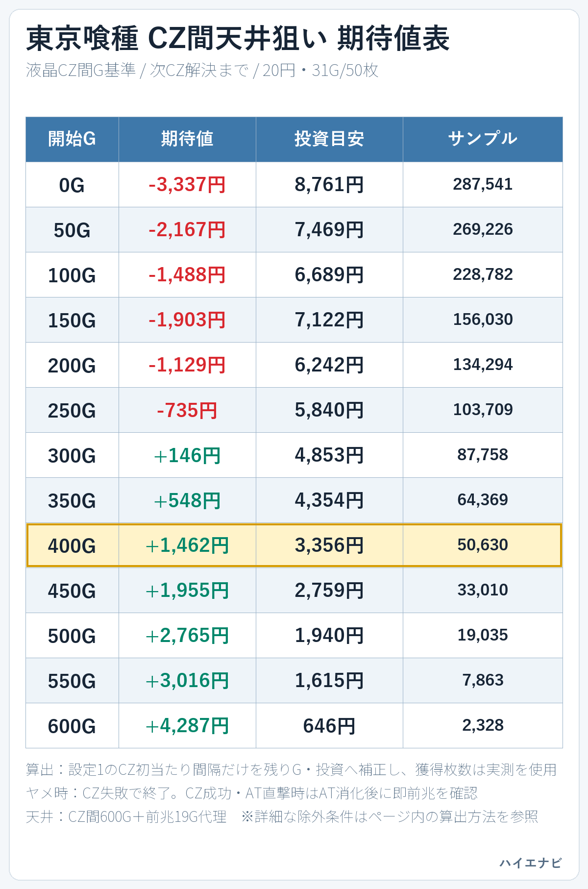Click the +146円 expected value

[x=187, y=455]
